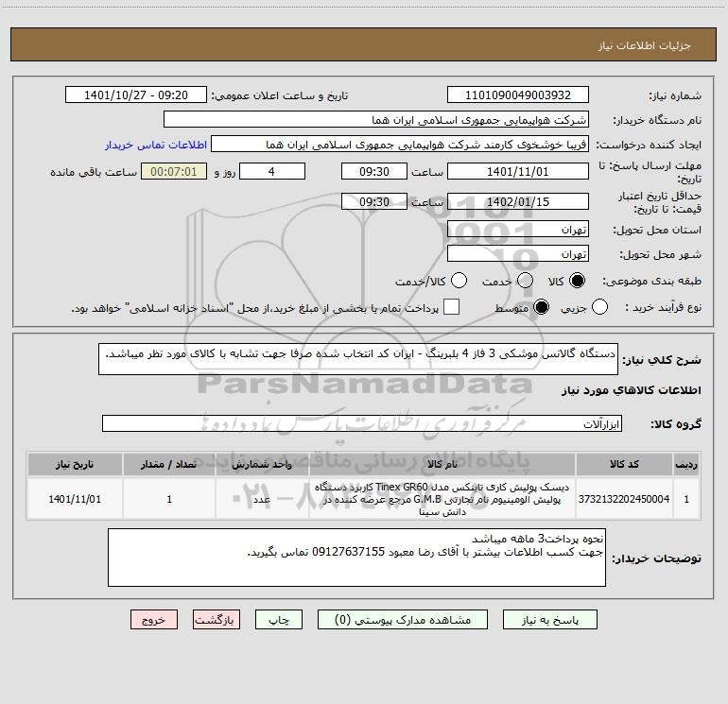Click the اطلاعات کالاهای مورد نیاز section heading
Viewport: 728px width, 704px height.
tap(631, 390)
